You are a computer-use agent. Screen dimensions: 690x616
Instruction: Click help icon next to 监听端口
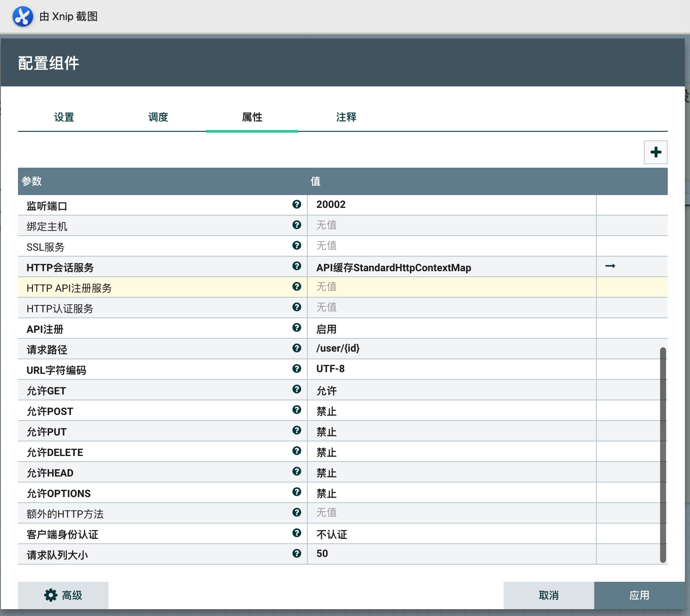pos(297,204)
